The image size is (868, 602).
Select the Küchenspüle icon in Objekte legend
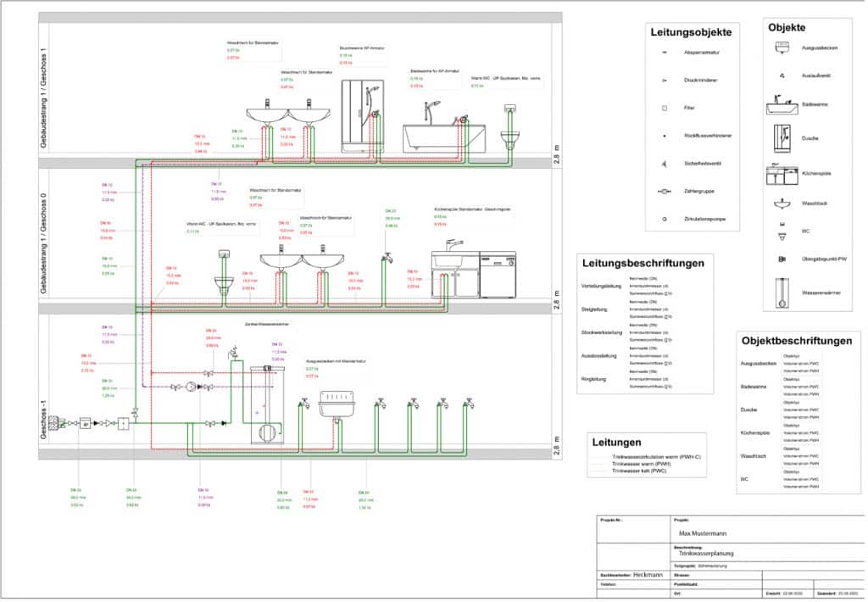[x=782, y=174]
